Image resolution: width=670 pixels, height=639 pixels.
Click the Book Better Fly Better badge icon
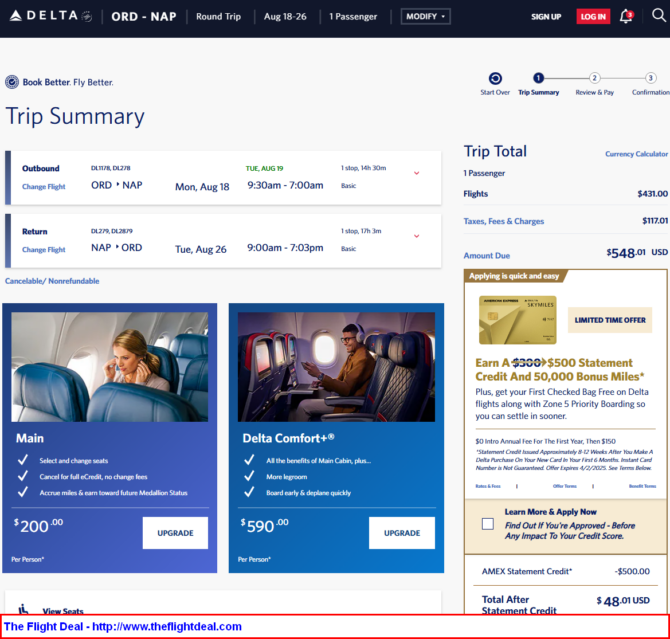click(12, 82)
